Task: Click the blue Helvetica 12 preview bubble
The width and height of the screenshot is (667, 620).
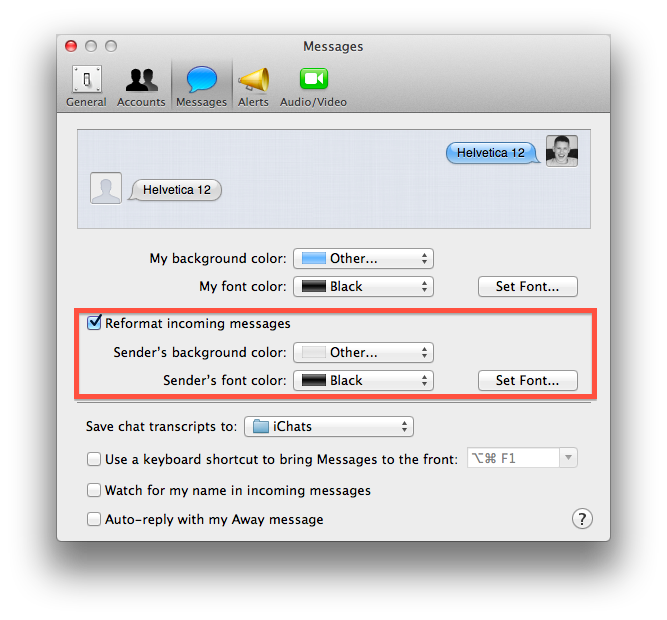Action: point(492,153)
